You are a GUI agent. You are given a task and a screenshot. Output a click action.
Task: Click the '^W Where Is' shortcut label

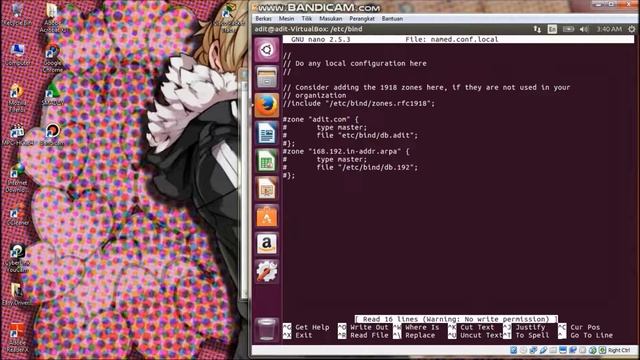pos(416,327)
